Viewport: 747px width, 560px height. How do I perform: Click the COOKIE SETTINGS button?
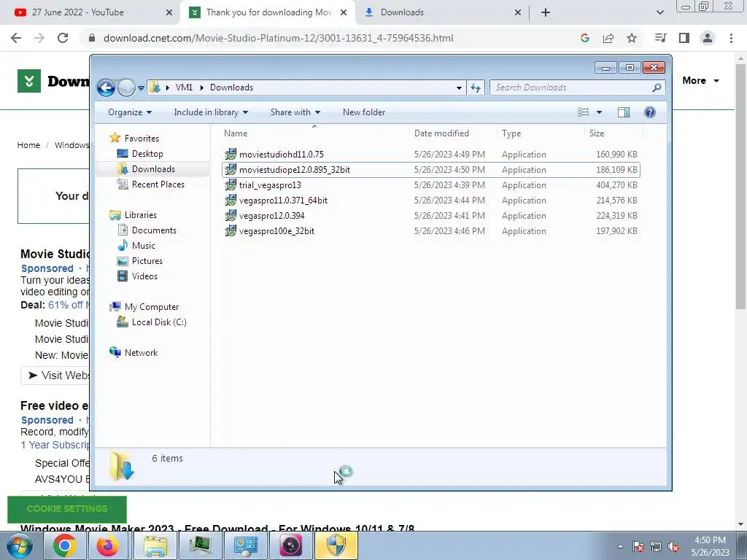pyautogui.click(x=67, y=508)
